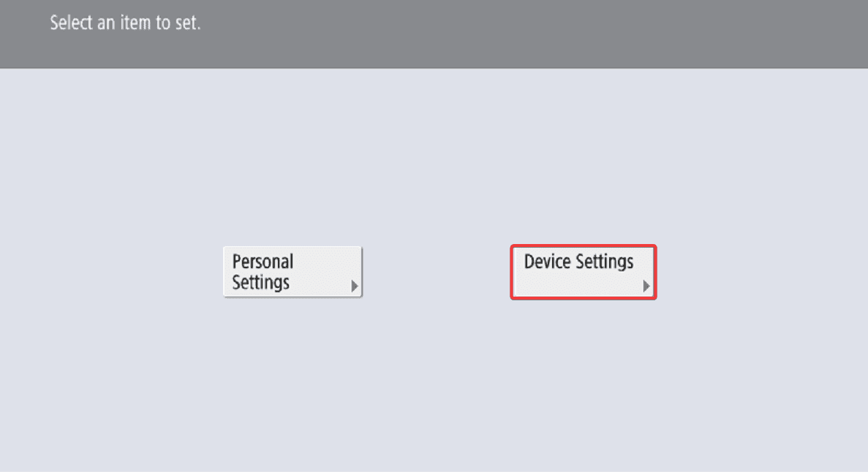Click the 'Select an item to set.' header text
The image size is (868, 472).
pyautogui.click(x=125, y=23)
